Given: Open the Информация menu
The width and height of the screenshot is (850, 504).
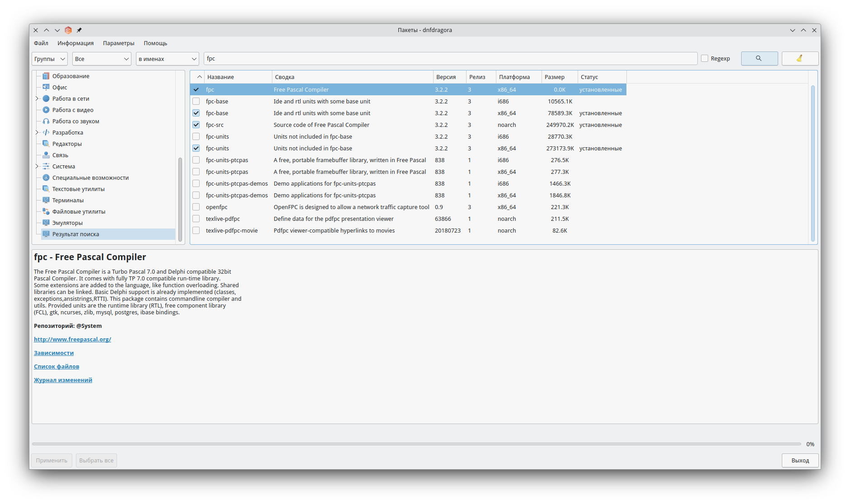Looking at the screenshot, I should 75,43.
